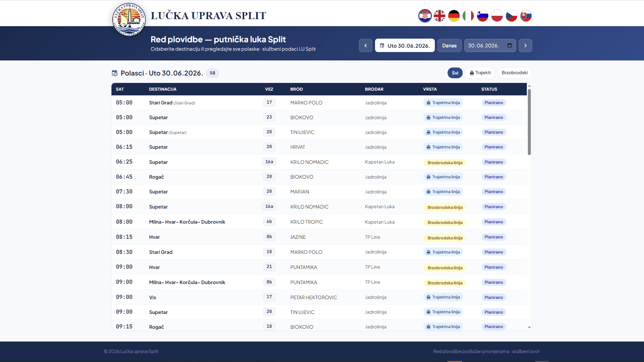The image size is (644, 362).
Task: Switch language to Croatian flag
Action: (425, 16)
